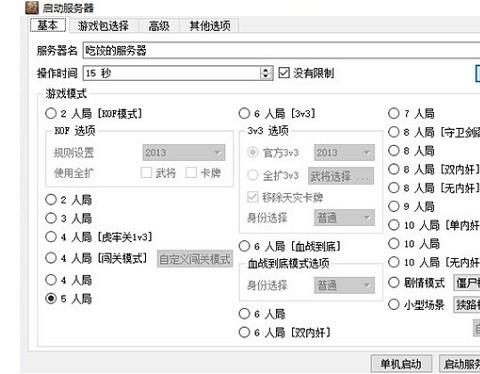Open 血战到底 身份选择 dropdown
The width and height of the screenshot is (480, 374).
pyautogui.click(x=344, y=285)
